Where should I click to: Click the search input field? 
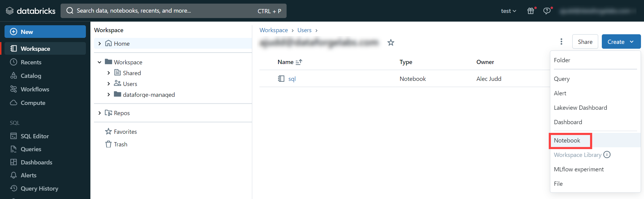pos(174,11)
